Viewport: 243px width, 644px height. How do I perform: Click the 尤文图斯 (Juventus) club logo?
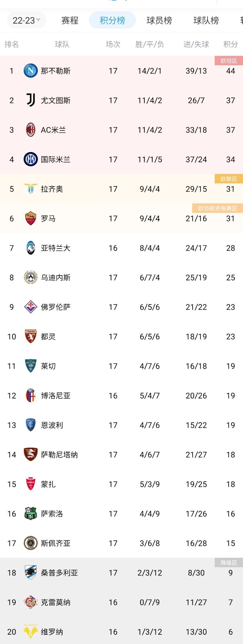pos(30,100)
